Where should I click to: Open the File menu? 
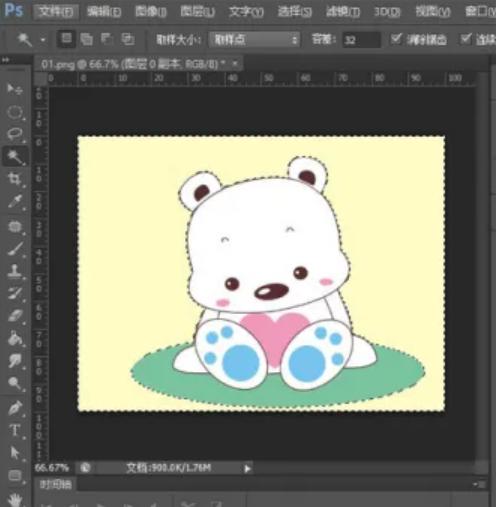point(56,12)
